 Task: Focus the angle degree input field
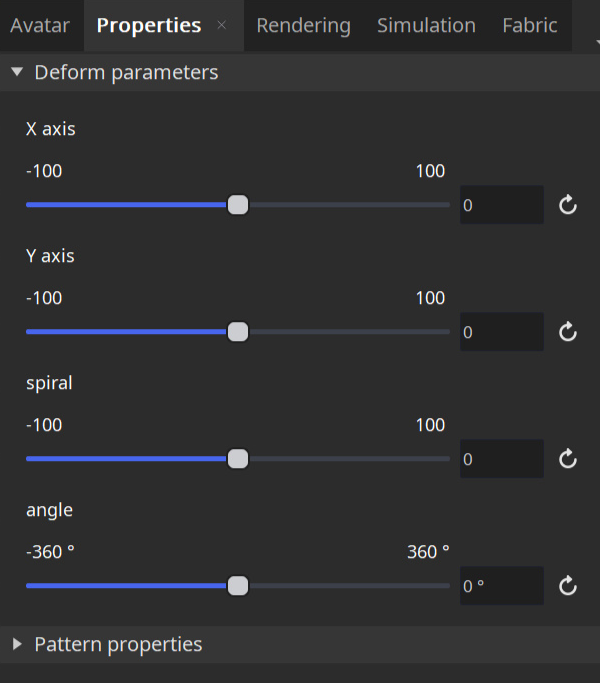501,586
